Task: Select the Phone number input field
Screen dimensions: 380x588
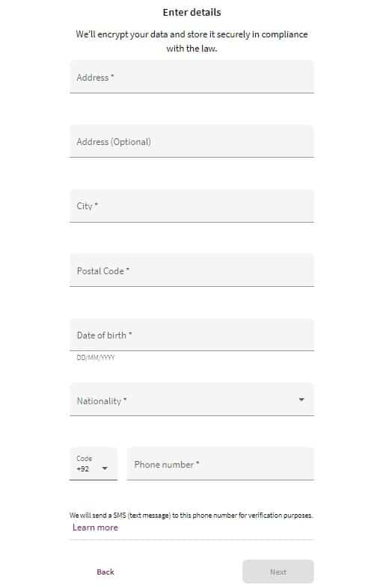Action: (x=221, y=463)
